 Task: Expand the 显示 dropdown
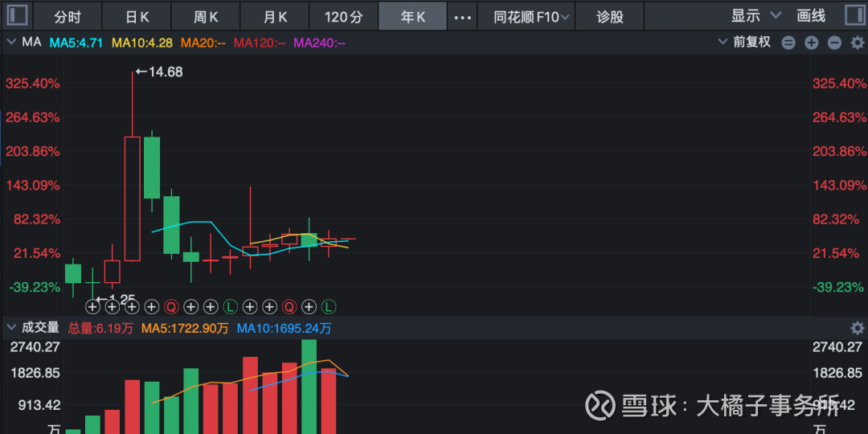click(755, 15)
